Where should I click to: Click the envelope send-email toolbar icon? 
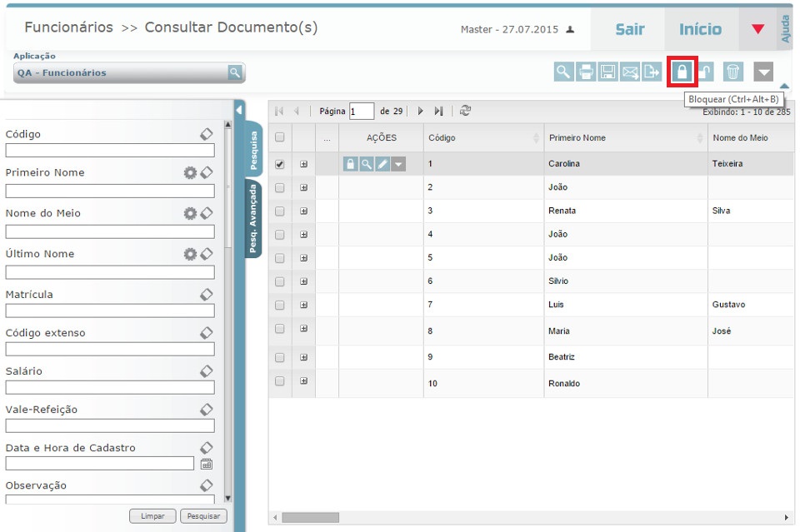[x=630, y=72]
